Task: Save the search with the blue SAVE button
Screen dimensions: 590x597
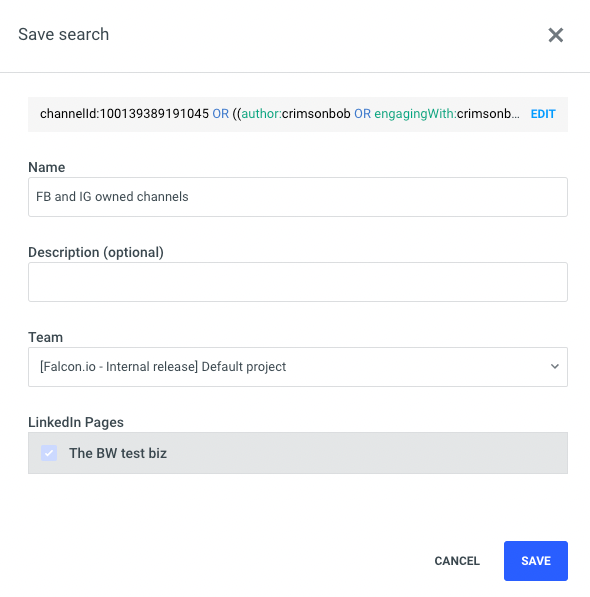Action: point(536,561)
